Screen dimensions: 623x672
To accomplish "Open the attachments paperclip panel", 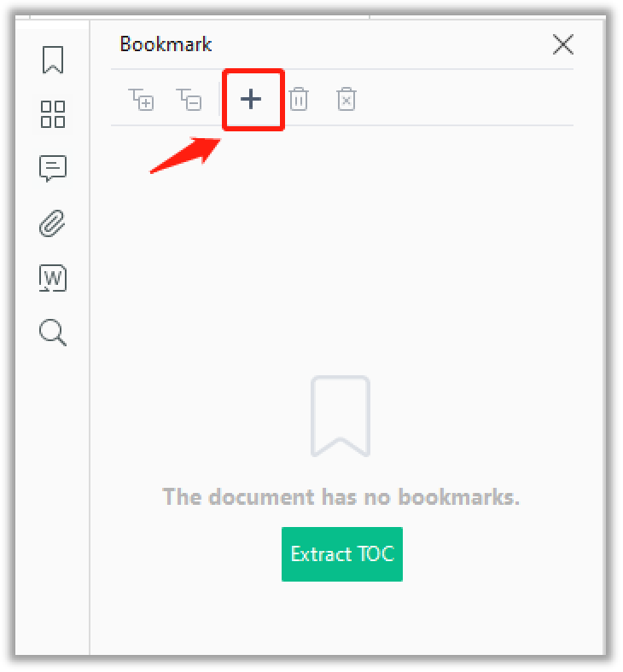I will click(52, 223).
